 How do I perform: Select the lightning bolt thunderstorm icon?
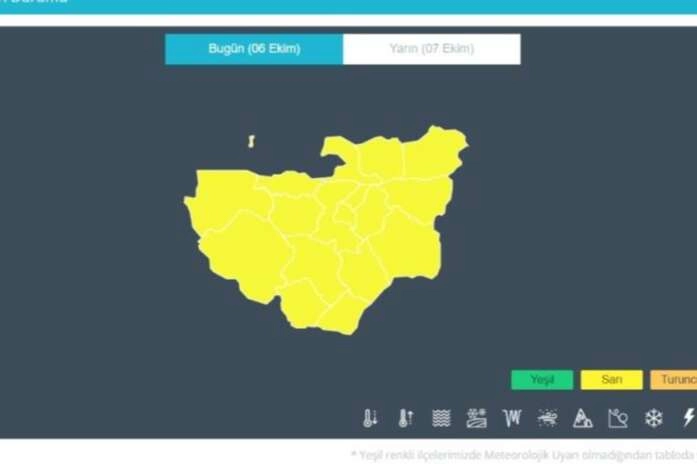689,417
